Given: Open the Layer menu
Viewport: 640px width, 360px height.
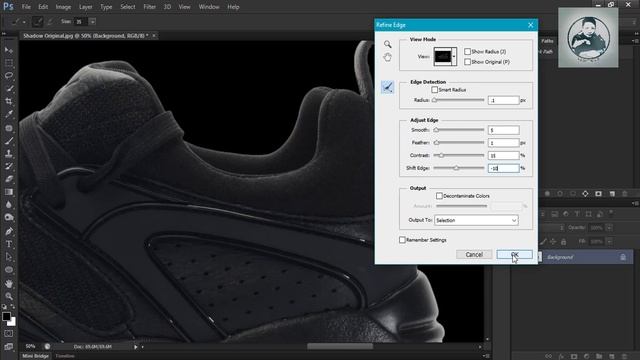Looking at the screenshot, I should tap(85, 7).
